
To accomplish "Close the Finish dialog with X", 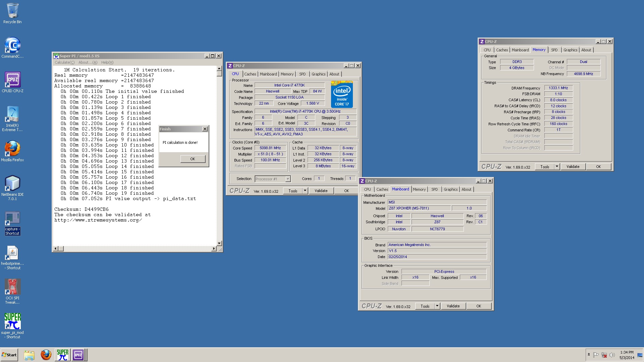I will (x=205, y=129).
